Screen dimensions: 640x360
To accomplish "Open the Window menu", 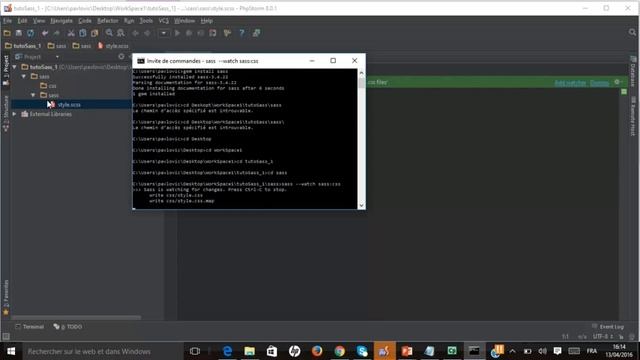I will click(184, 20).
